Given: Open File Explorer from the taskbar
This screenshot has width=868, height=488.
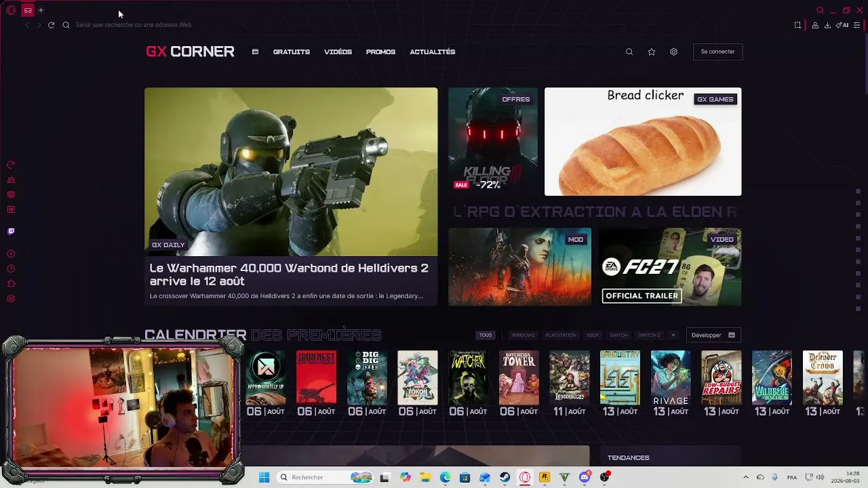Looking at the screenshot, I should [x=425, y=477].
